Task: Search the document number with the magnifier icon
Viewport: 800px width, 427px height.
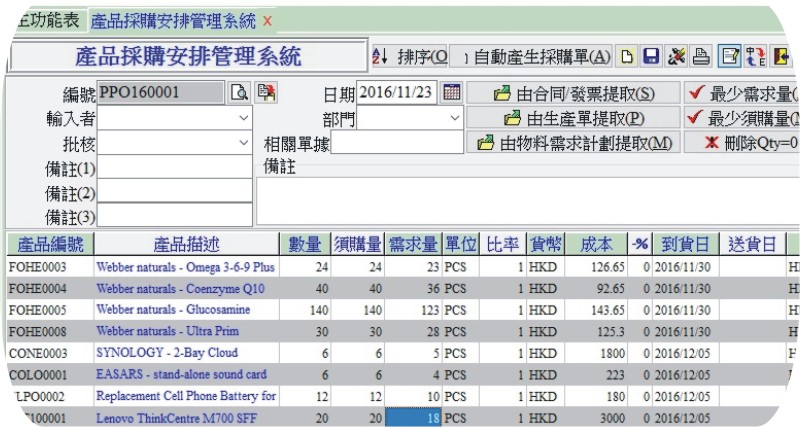Action: 239,93
